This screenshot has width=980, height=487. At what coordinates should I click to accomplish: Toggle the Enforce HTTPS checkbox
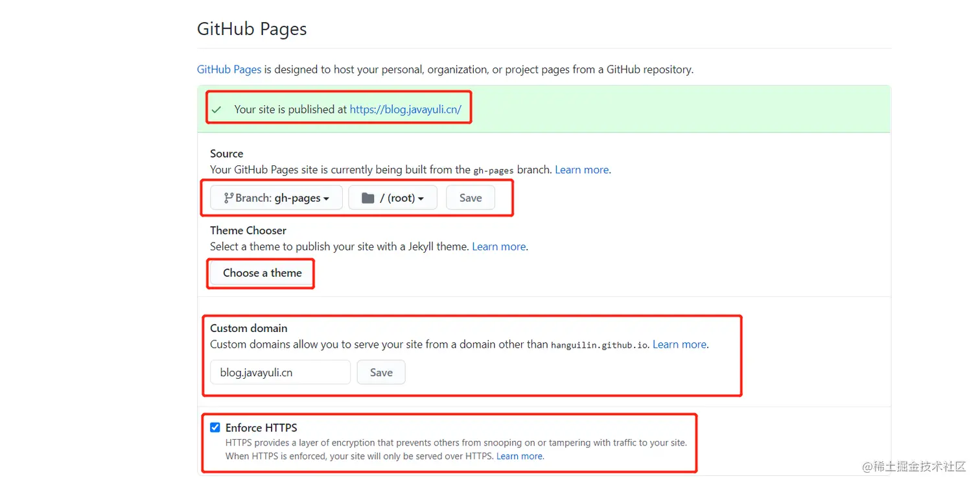tap(215, 427)
